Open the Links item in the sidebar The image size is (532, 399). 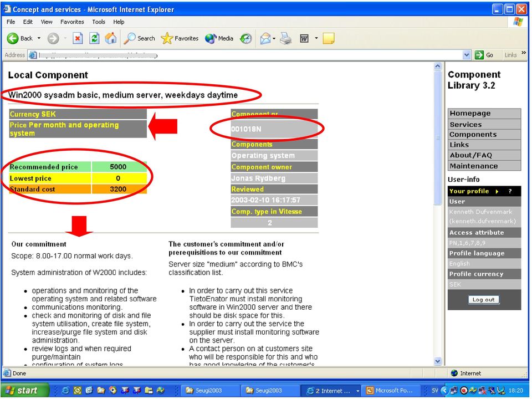pyautogui.click(x=484, y=145)
